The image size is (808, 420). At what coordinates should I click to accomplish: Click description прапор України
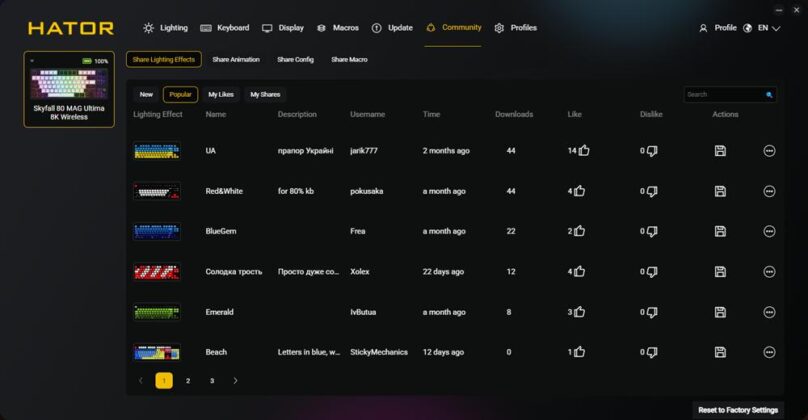(x=306, y=151)
